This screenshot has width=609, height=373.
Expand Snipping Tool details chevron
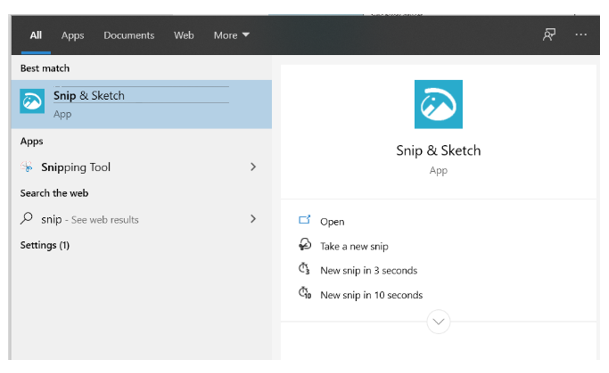pyautogui.click(x=253, y=167)
